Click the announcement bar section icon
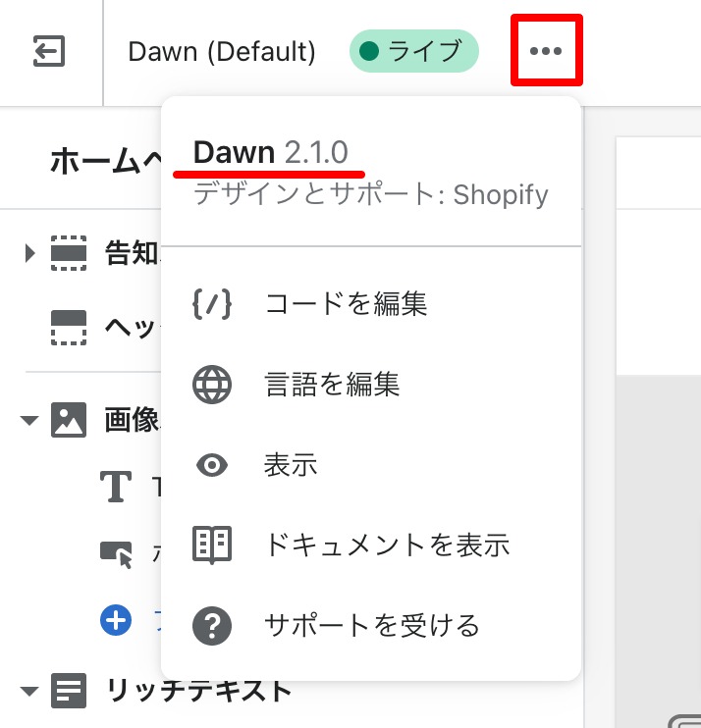 click(x=69, y=253)
